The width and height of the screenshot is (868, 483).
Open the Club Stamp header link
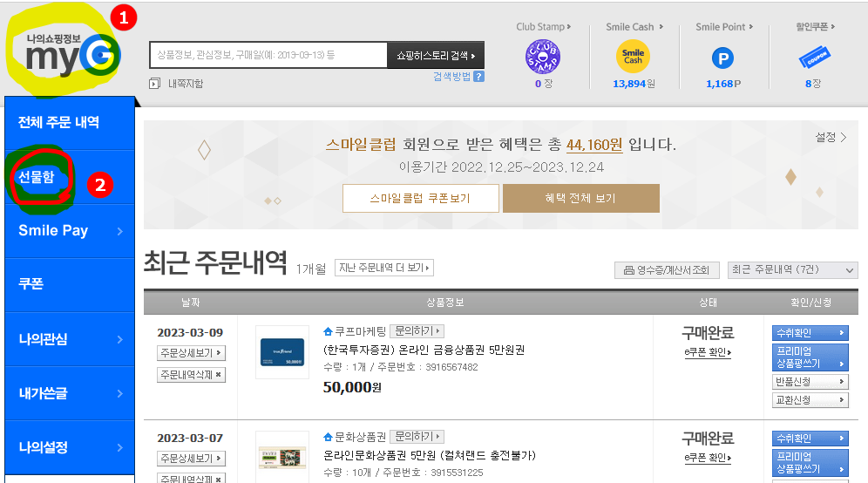[x=543, y=26]
